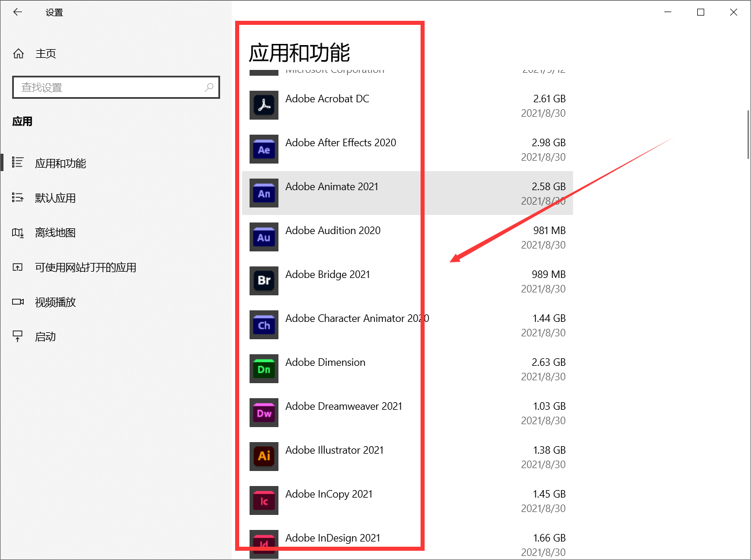Screen dimensions: 751x560
Task: Minimize the 设置 window
Action: pos(668,12)
